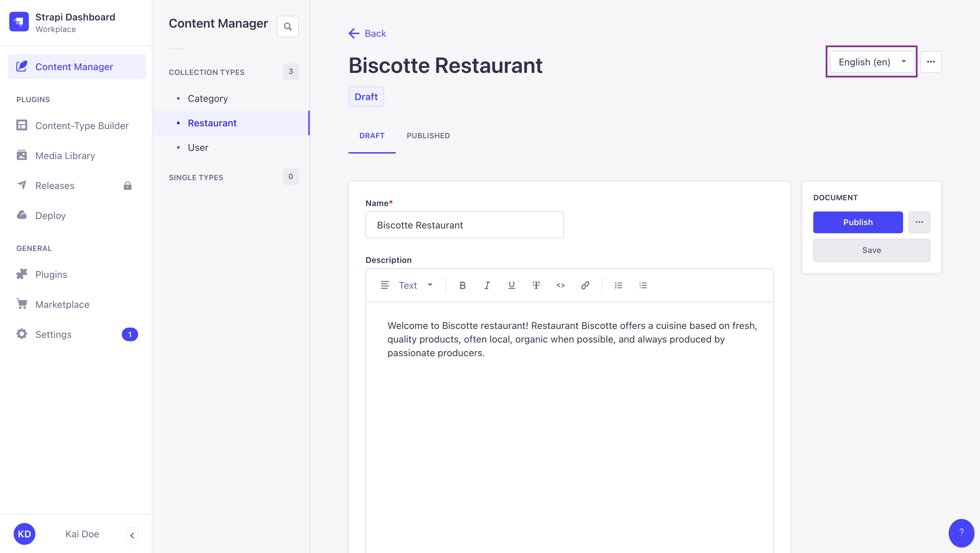The height and width of the screenshot is (553, 980).
Task: Collapse the left navigation sidebar
Action: point(132,535)
